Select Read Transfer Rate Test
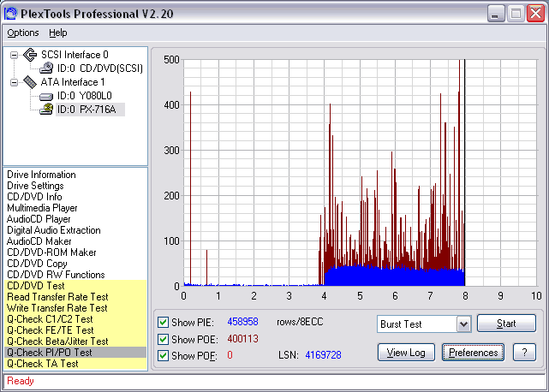This screenshot has height=392, width=549. click(x=75, y=297)
